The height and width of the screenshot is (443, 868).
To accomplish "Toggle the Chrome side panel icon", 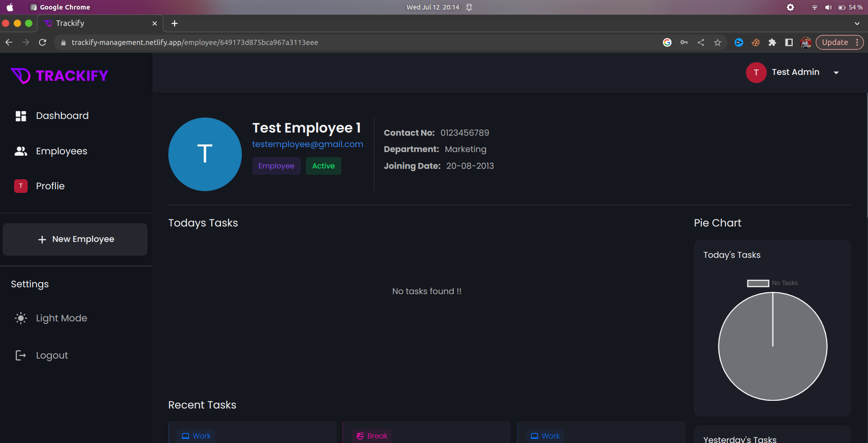I will coord(789,42).
